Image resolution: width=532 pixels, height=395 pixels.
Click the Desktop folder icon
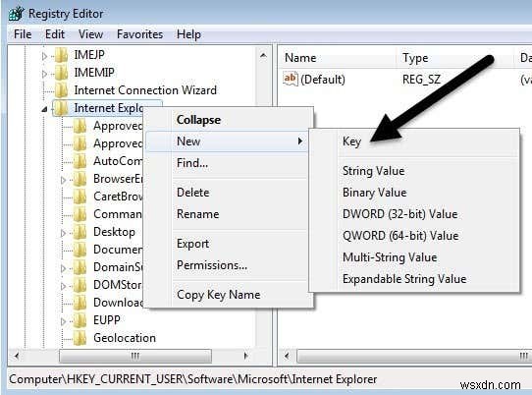tap(80, 232)
